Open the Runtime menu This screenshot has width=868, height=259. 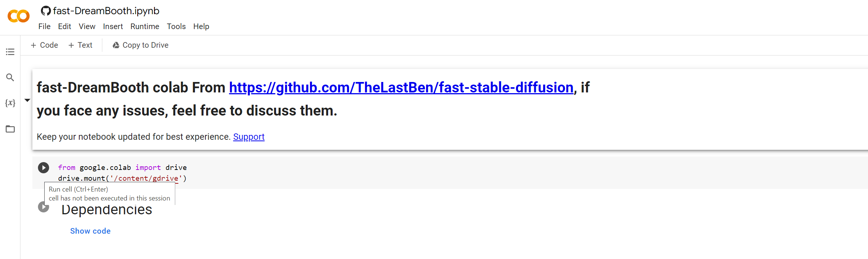(145, 26)
